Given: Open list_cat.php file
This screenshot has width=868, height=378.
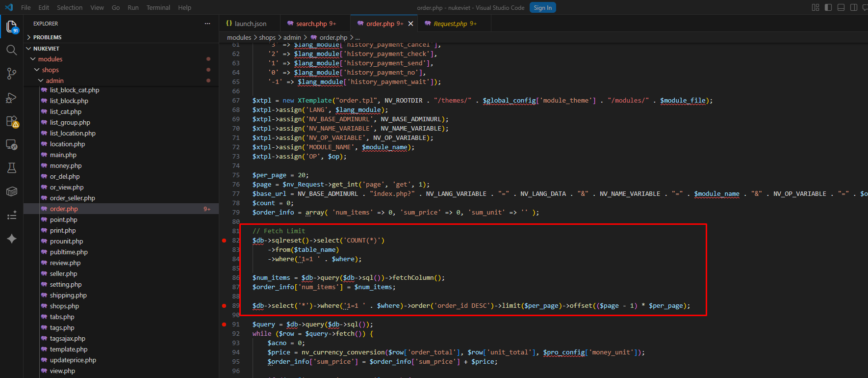Looking at the screenshot, I should (121, 112).
